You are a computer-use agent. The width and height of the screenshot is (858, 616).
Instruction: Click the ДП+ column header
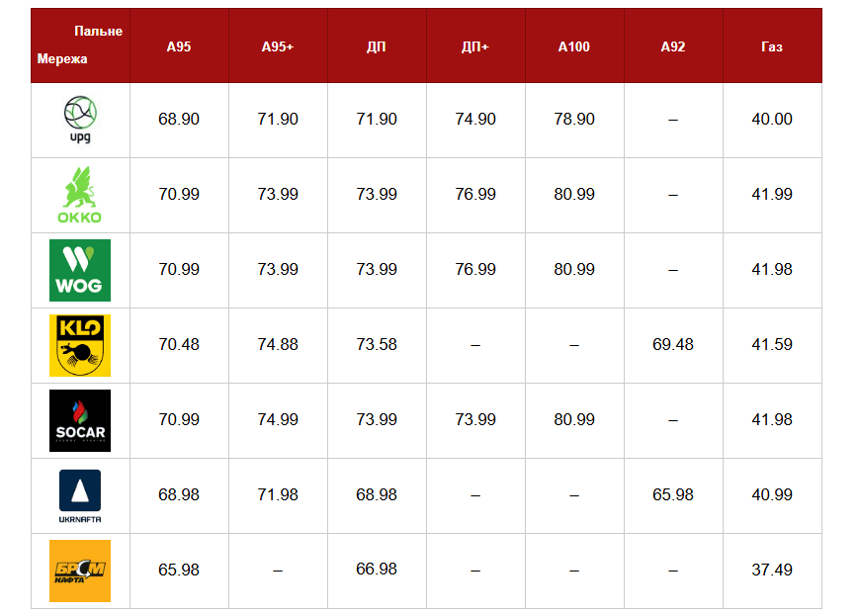[475, 46]
